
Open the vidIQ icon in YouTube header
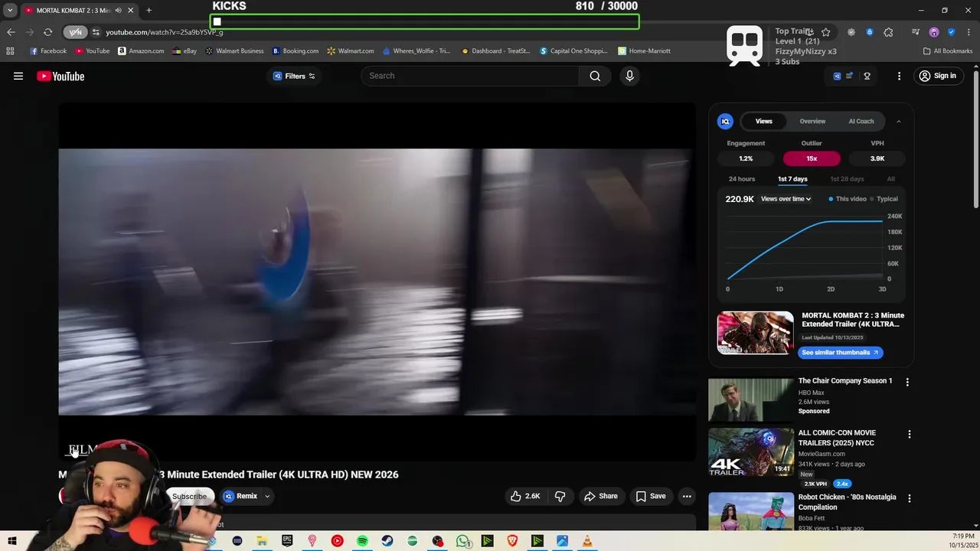coord(837,76)
